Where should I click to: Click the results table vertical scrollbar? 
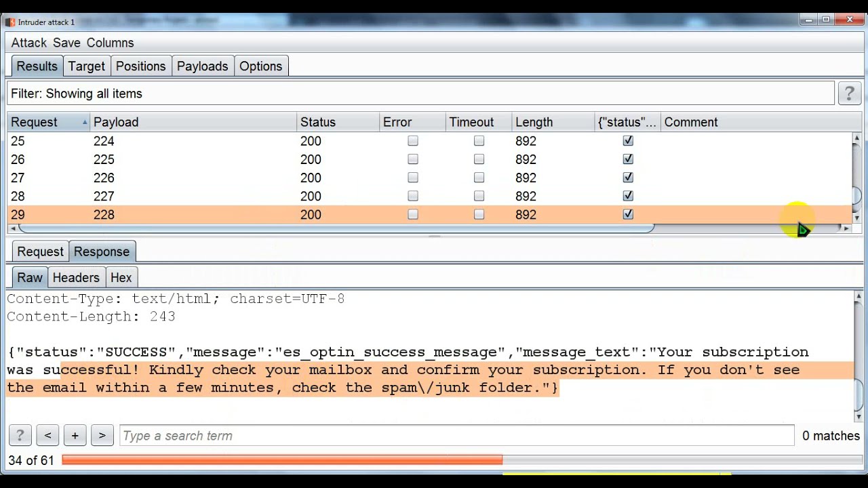point(856,178)
